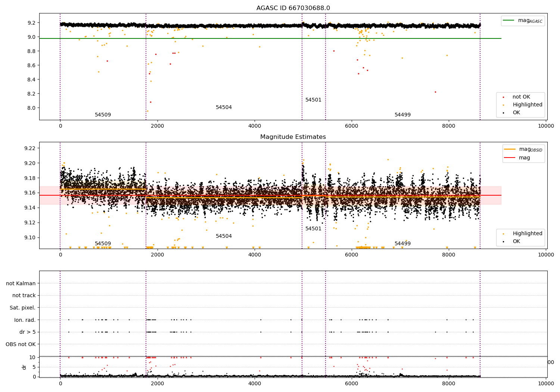
Task: Click x-axis tick 4000 under bottom dr plot
Action: pyautogui.click(x=255, y=383)
